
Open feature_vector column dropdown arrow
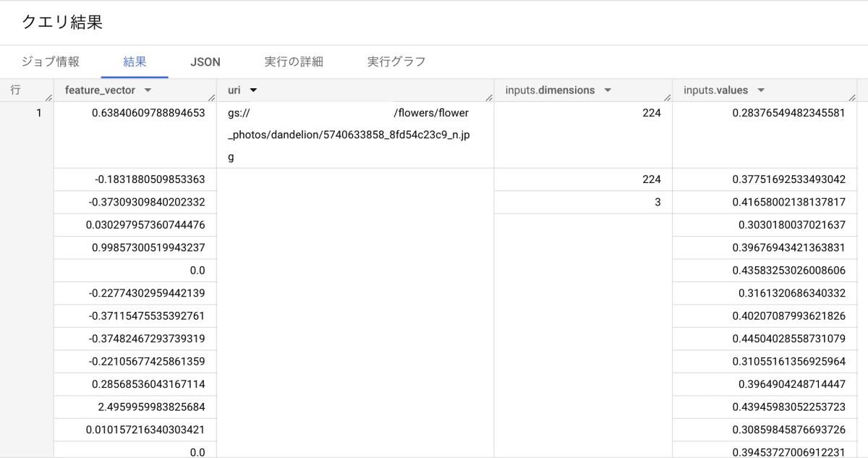tap(148, 90)
